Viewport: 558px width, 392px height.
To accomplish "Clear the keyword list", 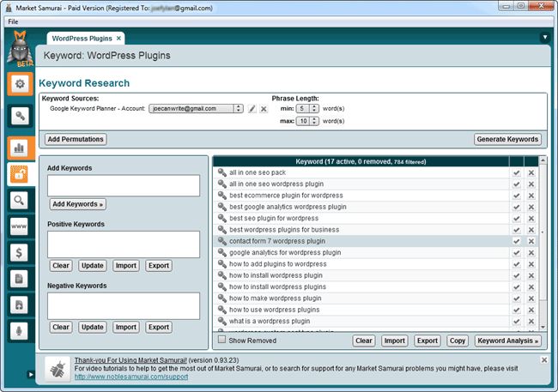I will tap(364, 341).
